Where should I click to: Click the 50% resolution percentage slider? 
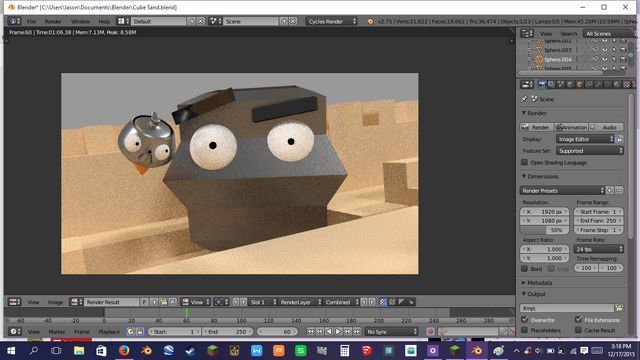coord(544,230)
